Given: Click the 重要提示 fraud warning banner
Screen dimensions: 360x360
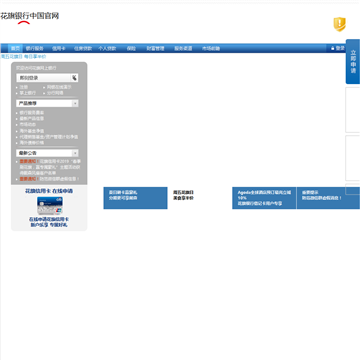Looking at the screenshot, I should click(x=328, y=198).
